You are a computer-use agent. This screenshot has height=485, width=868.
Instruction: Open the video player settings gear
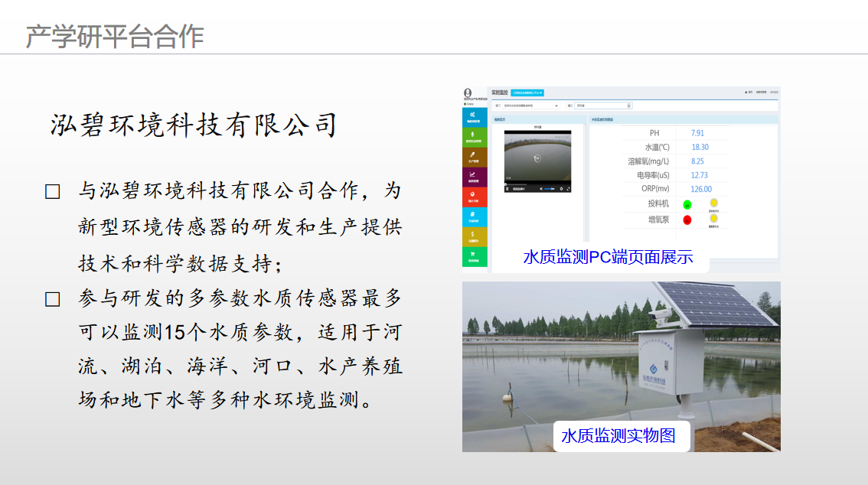point(561,189)
